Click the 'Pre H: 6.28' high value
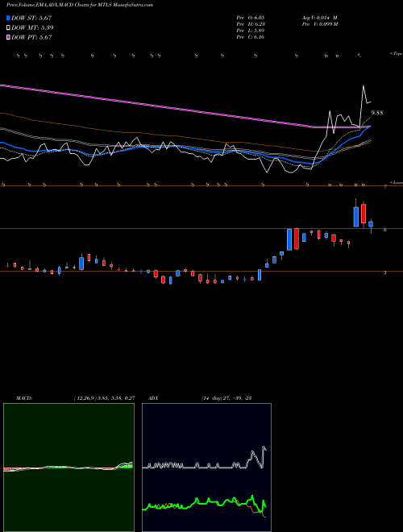 tap(251, 24)
